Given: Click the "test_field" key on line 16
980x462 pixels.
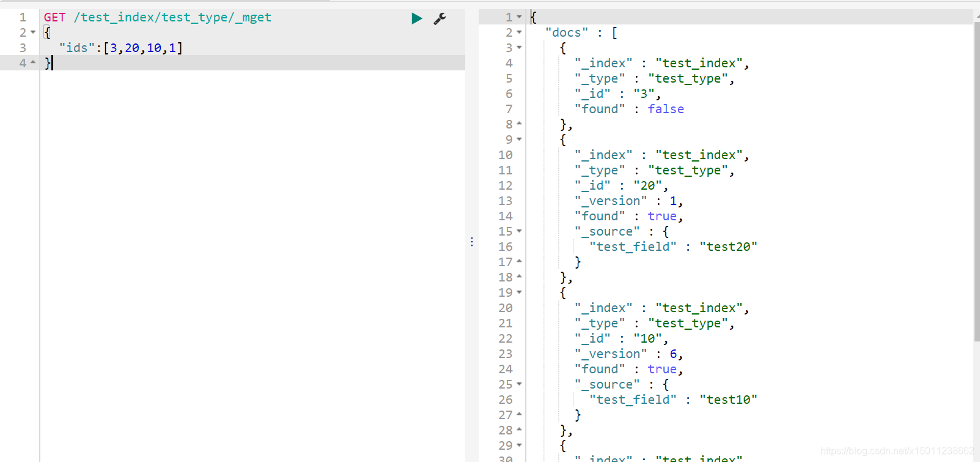Looking at the screenshot, I should tap(633, 247).
